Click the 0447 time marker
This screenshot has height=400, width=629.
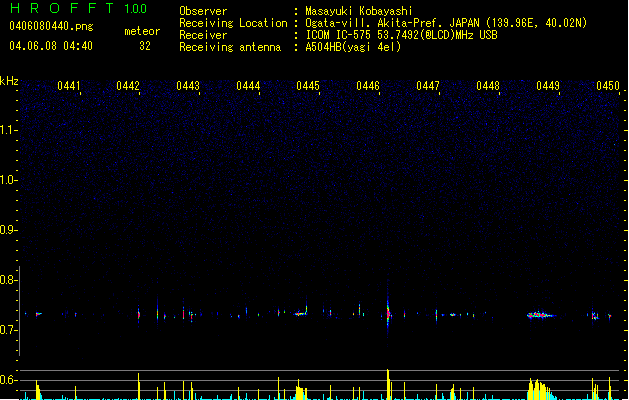pos(428,86)
